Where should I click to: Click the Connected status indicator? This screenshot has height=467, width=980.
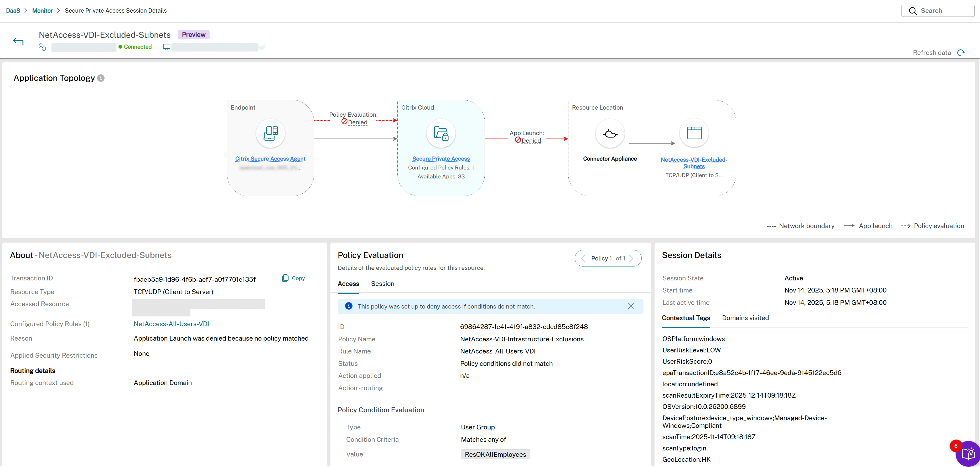[135, 47]
